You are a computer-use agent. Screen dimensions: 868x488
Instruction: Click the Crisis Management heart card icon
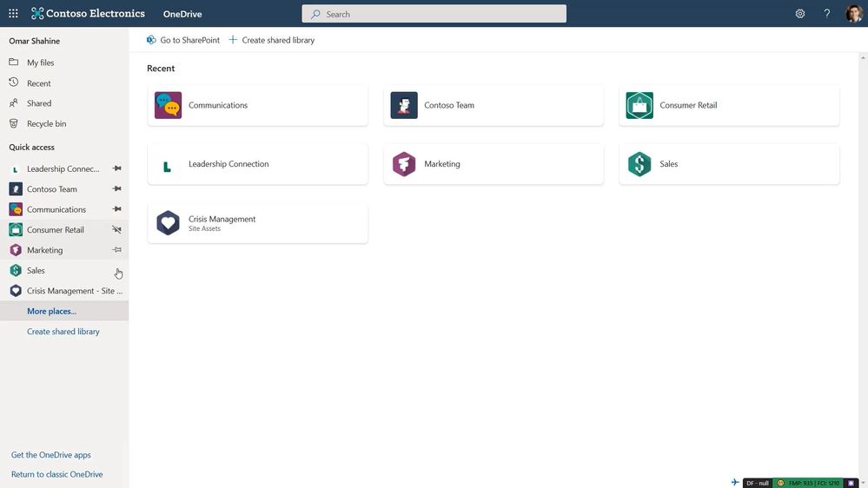tap(169, 223)
